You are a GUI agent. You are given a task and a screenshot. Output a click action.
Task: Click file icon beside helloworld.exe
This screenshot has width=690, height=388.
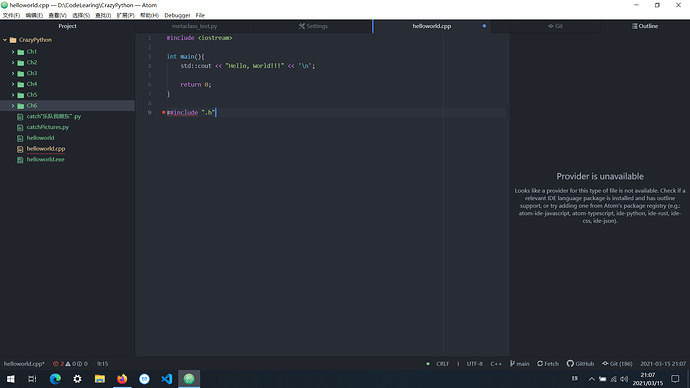20,160
